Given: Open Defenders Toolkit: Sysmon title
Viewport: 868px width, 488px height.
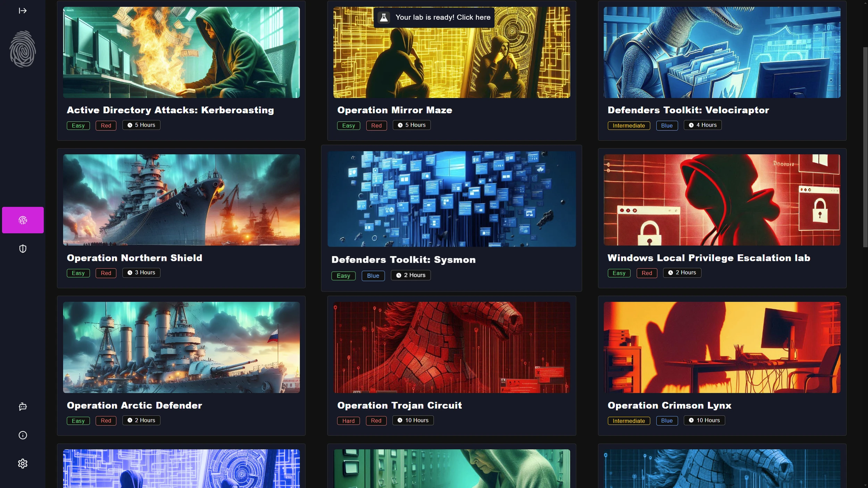Looking at the screenshot, I should point(403,260).
